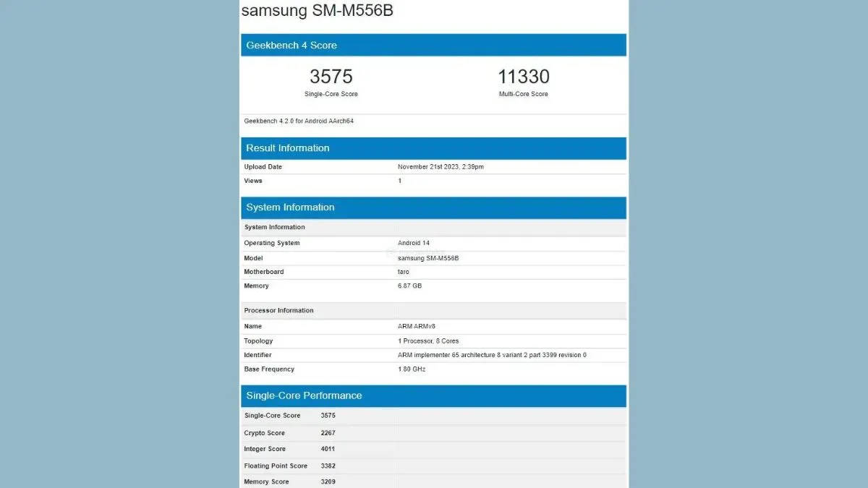
Task: Select the ARM ARMv8 processor name
Action: click(x=416, y=327)
